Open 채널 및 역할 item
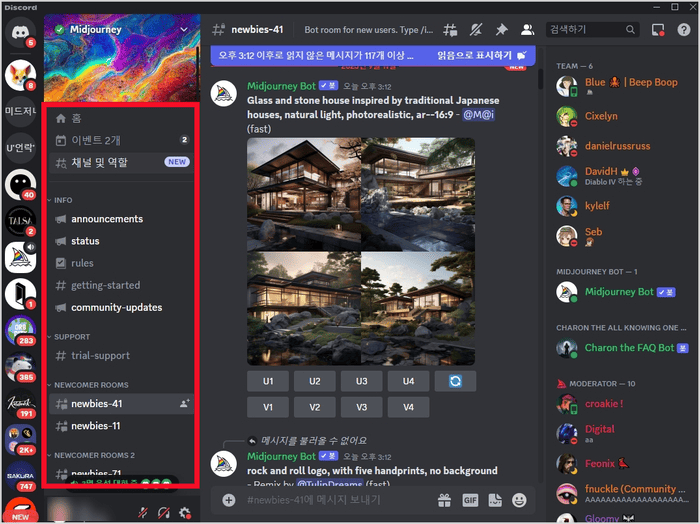 click(x=121, y=162)
